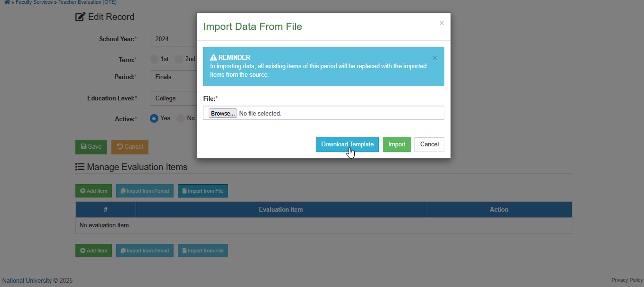This screenshot has height=287, width=644.
Task: Click the lower Import from Period button
Action: pyautogui.click(x=145, y=251)
